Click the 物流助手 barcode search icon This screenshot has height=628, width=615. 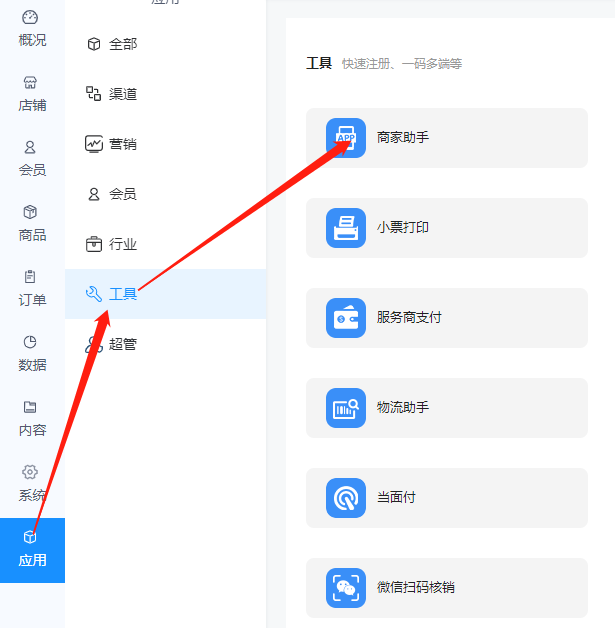tap(346, 408)
